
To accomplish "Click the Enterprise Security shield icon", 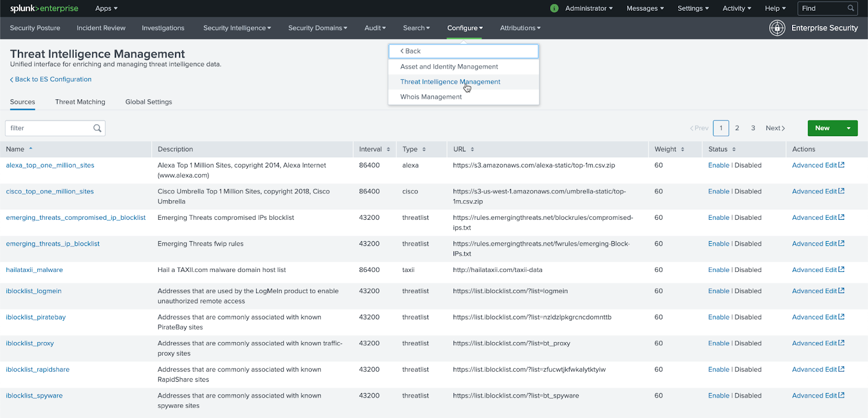I will 777,28.
